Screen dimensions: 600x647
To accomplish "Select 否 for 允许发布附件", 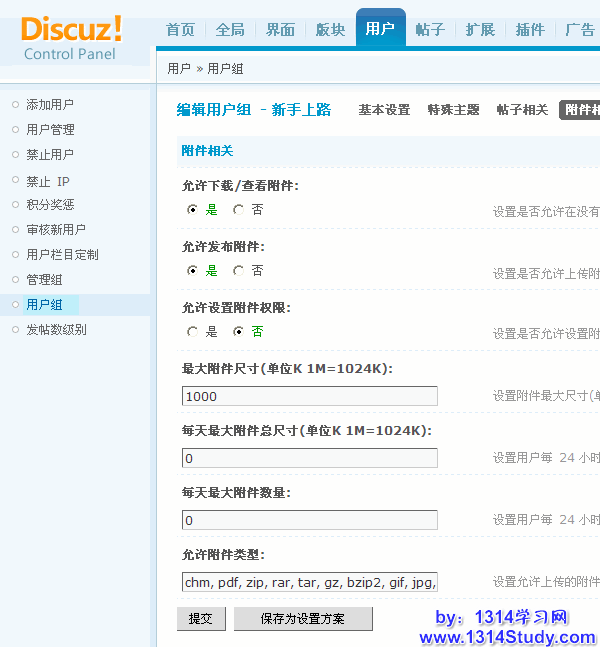I will tap(238, 271).
